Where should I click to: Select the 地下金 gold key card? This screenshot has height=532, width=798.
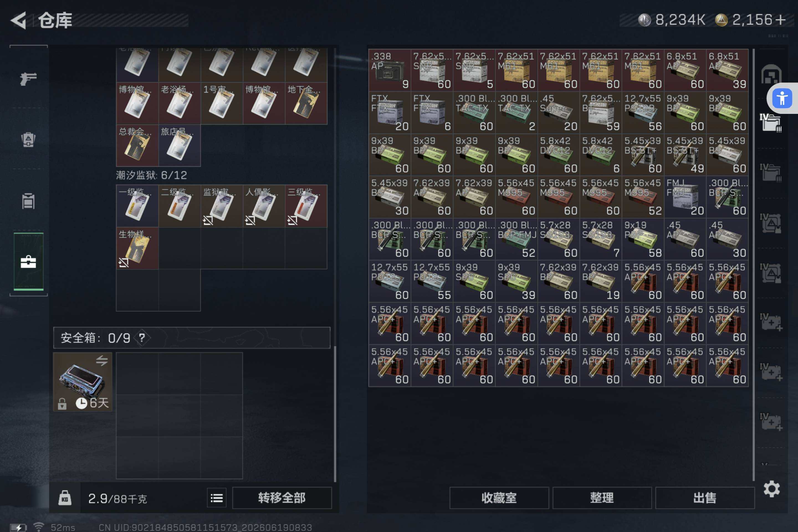(x=306, y=103)
